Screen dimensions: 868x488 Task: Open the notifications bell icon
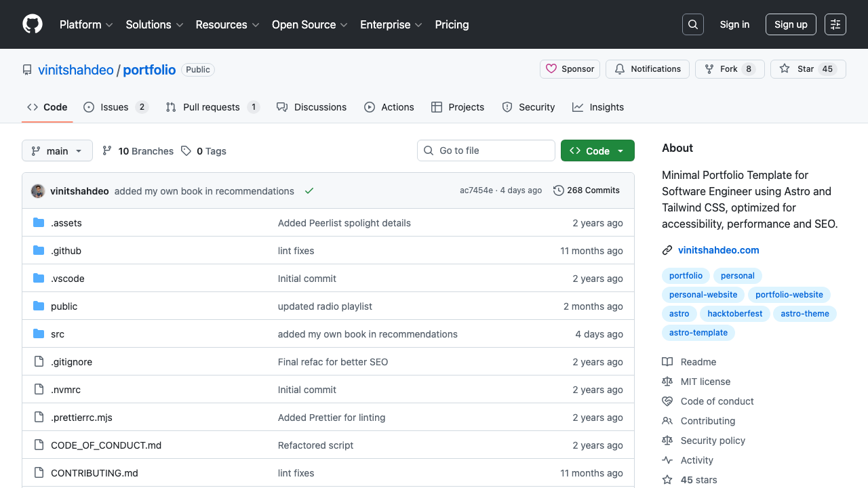click(x=619, y=68)
